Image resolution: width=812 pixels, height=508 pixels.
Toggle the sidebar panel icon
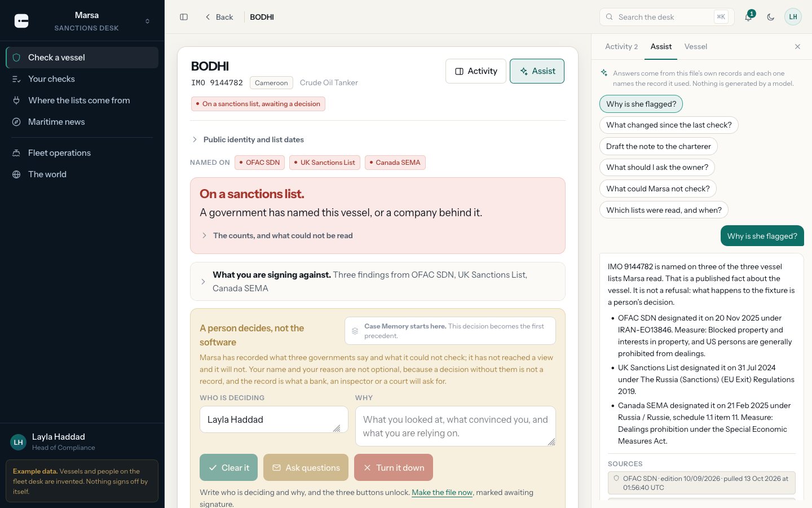(x=184, y=17)
